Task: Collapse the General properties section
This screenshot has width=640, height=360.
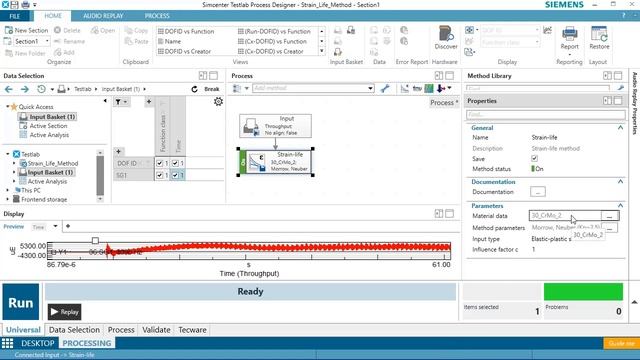Action: click(620, 128)
